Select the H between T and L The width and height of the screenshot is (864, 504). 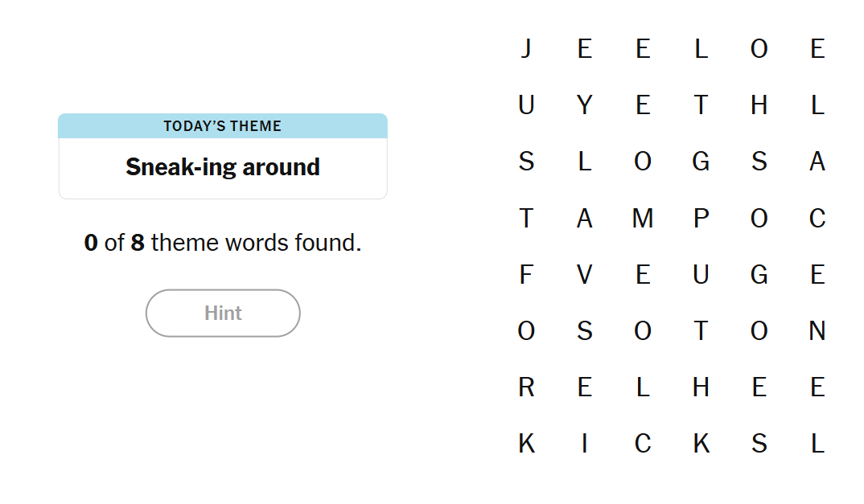click(x=759, y=105)
